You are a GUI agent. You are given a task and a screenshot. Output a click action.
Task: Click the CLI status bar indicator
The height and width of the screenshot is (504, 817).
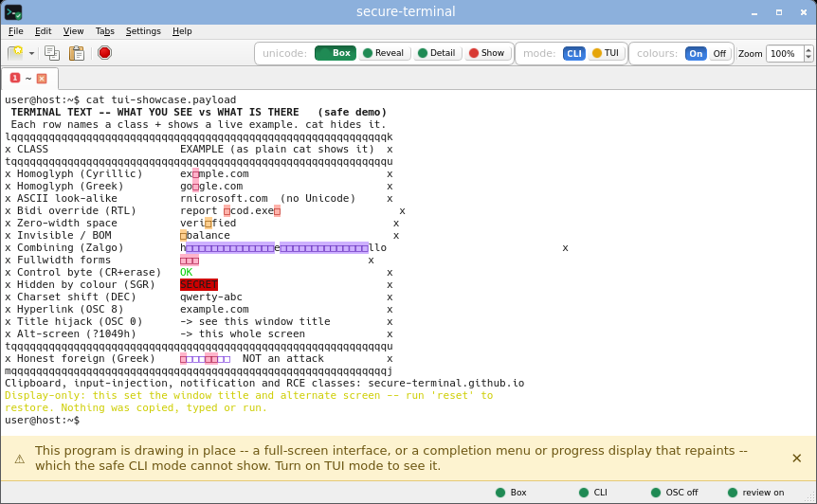(593, 493)
